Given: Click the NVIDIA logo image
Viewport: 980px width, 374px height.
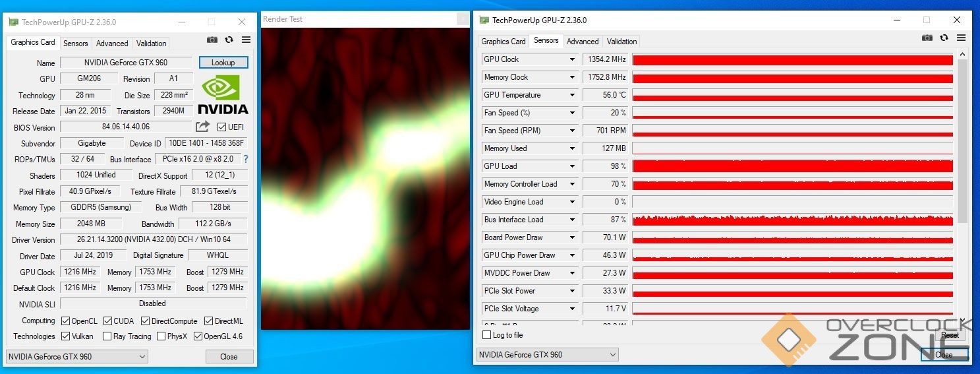Looking at the screenshot, I should click(223, 94).
